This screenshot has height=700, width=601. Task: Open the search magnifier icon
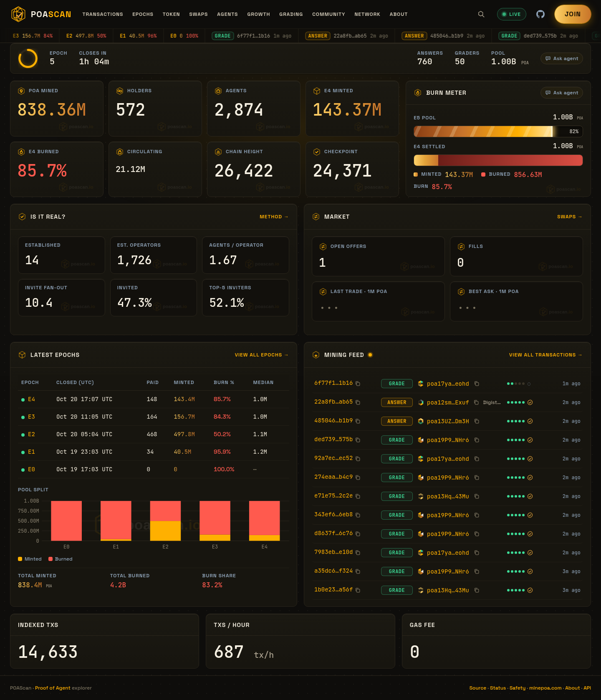click(x=481, y=14)
